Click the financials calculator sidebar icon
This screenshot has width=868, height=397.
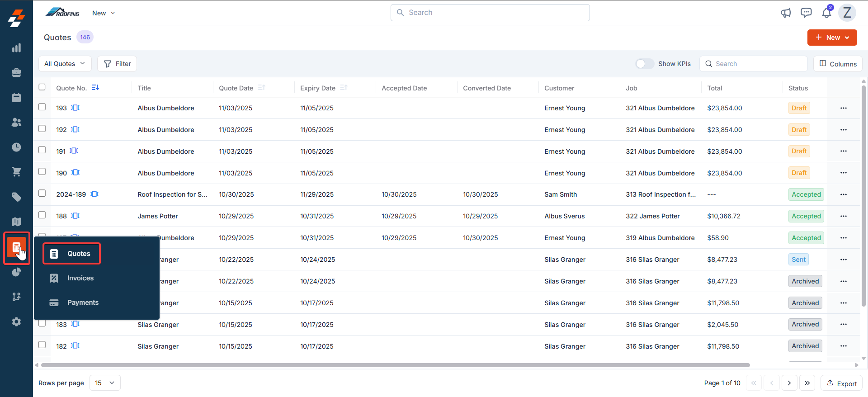coord(16,247)
